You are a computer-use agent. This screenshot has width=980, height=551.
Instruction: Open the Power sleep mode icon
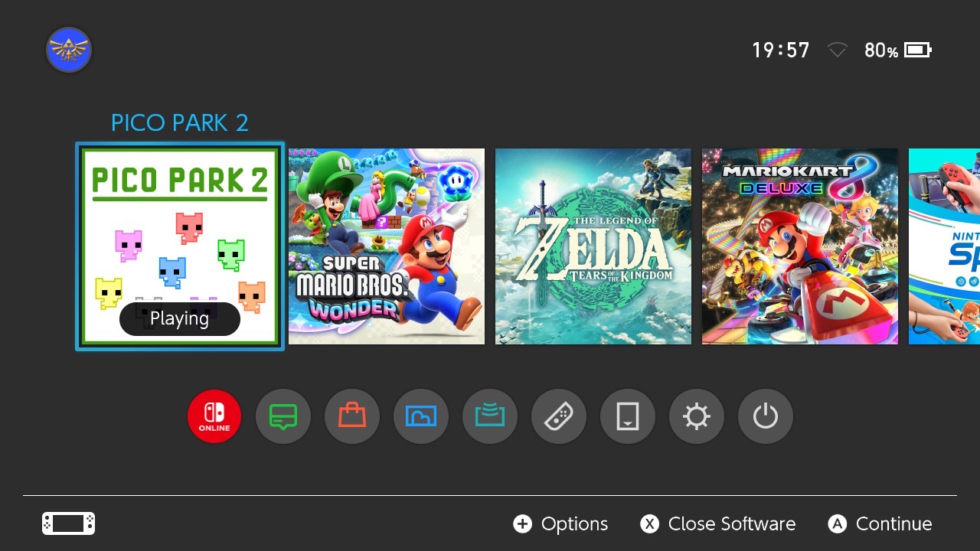pyautogui.click(x=766, y=416)
